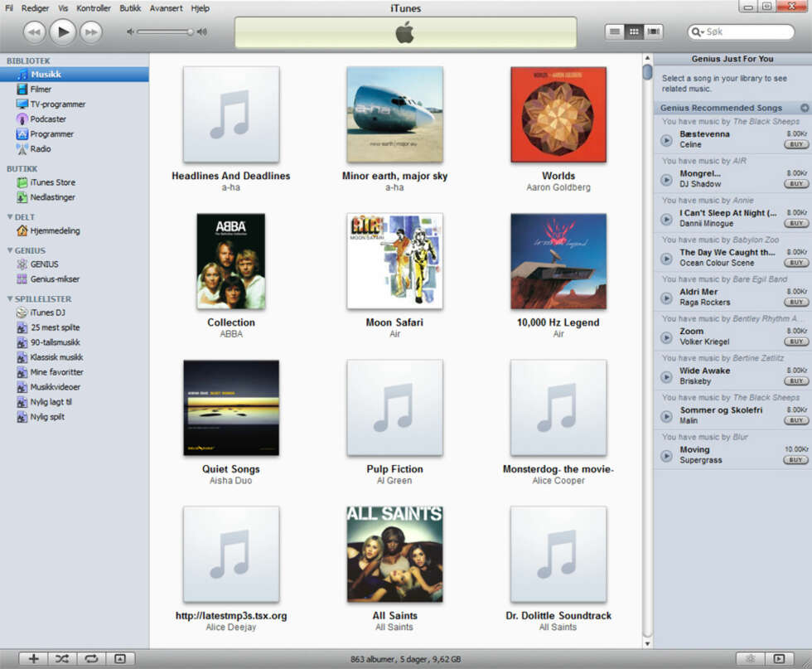This screenshot has height=669, width=812.
Task: Click the album grid scroll-up arrow
Action: click(x=647, y=58)
